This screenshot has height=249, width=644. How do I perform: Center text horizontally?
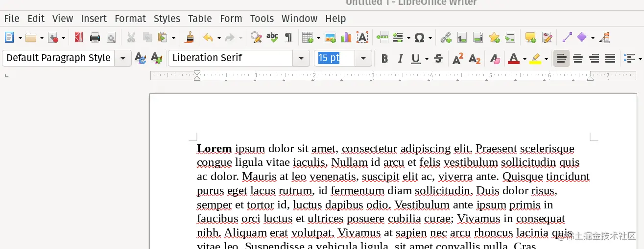578,59
